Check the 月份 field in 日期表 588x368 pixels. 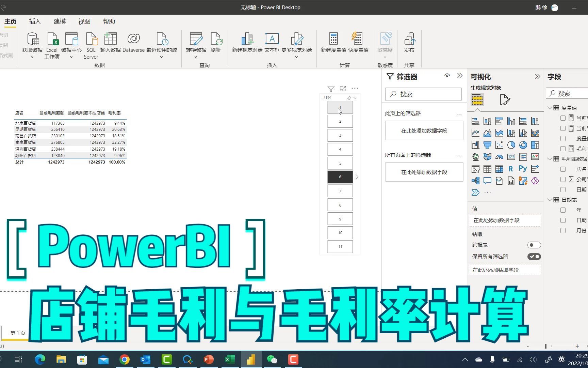[x=563, y=231]
